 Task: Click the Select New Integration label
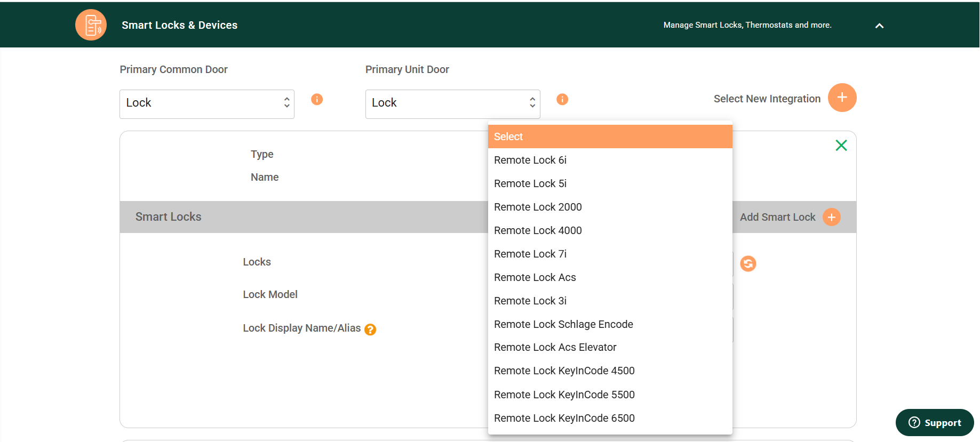[x=767, y=99]
